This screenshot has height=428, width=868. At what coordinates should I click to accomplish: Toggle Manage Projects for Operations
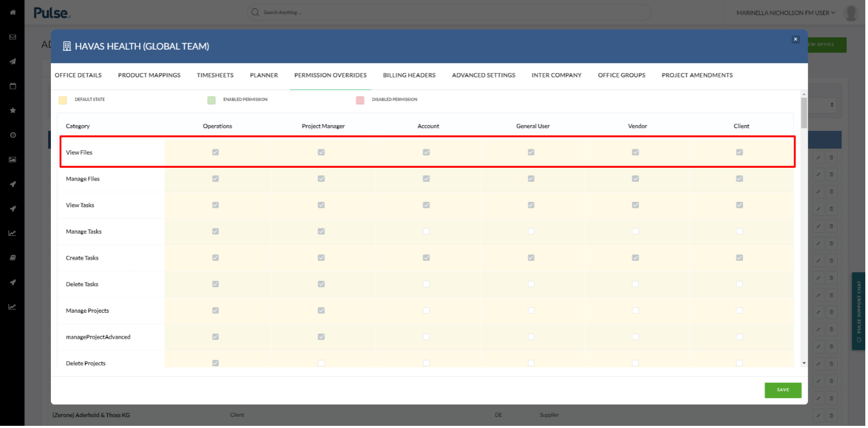216,312
